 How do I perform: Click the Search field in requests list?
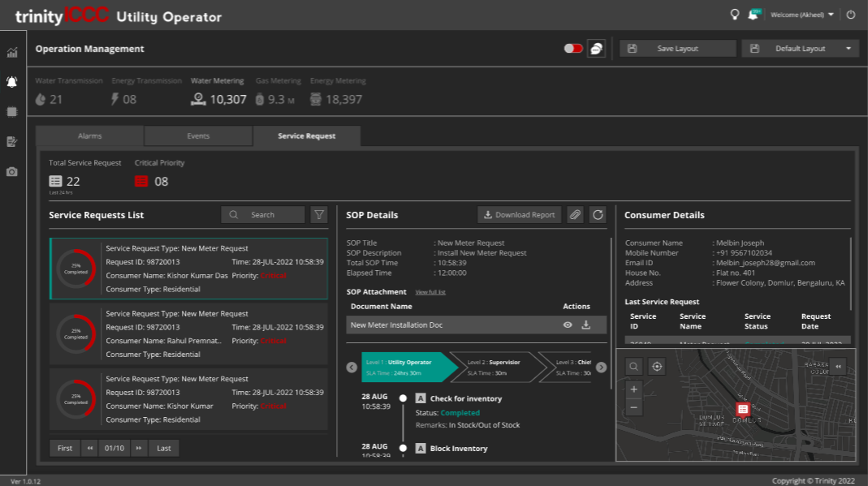pos(263,214)
